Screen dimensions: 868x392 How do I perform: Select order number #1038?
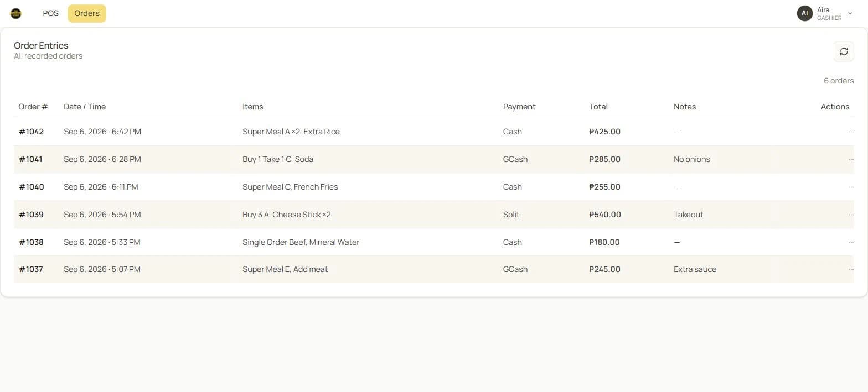[x=31, y=242]
